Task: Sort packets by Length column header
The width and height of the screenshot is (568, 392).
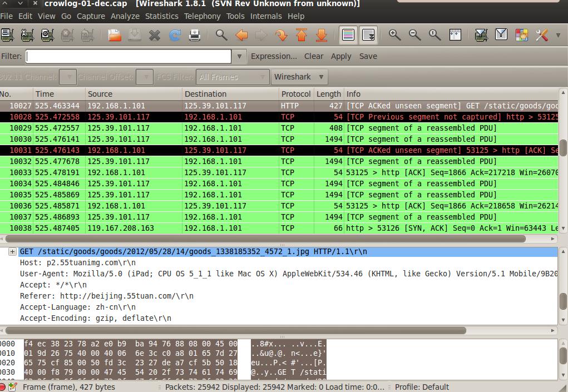Action: (329, 94)
